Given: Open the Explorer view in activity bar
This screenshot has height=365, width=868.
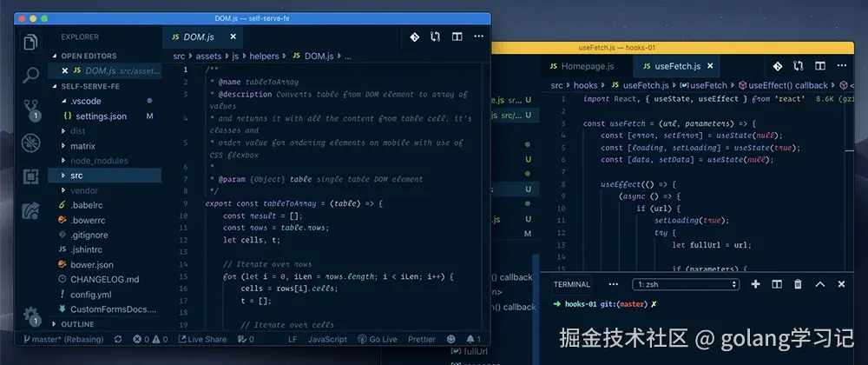Looking at the screenshot, I should tap(31, 43).
